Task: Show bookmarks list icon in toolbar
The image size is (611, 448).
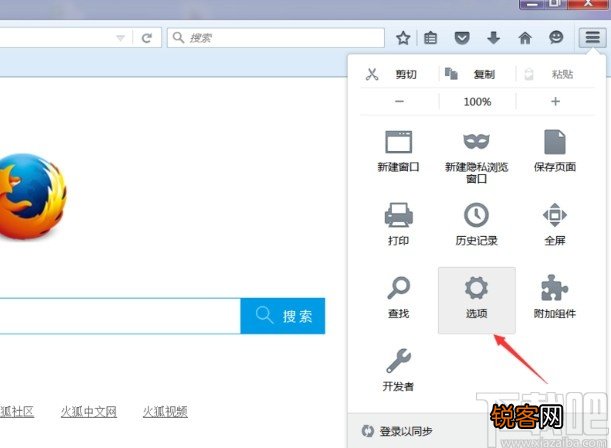Action: click(x=431, y=38)
